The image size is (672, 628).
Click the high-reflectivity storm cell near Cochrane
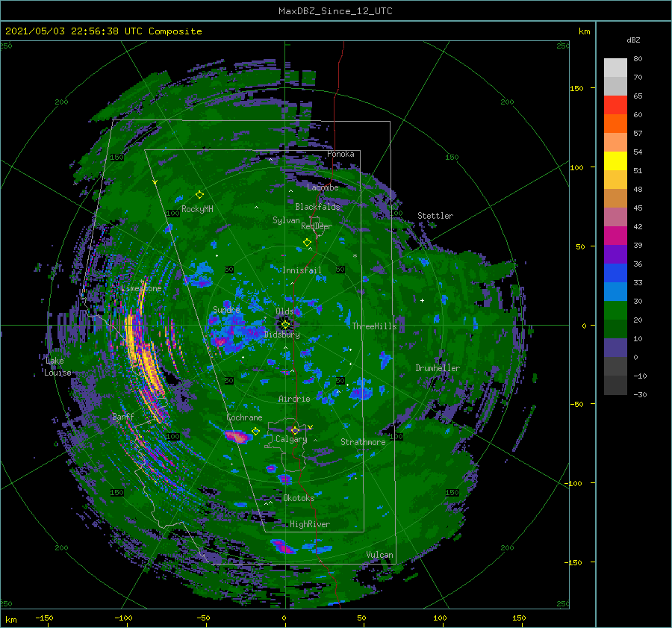click(x=237, y=436)
